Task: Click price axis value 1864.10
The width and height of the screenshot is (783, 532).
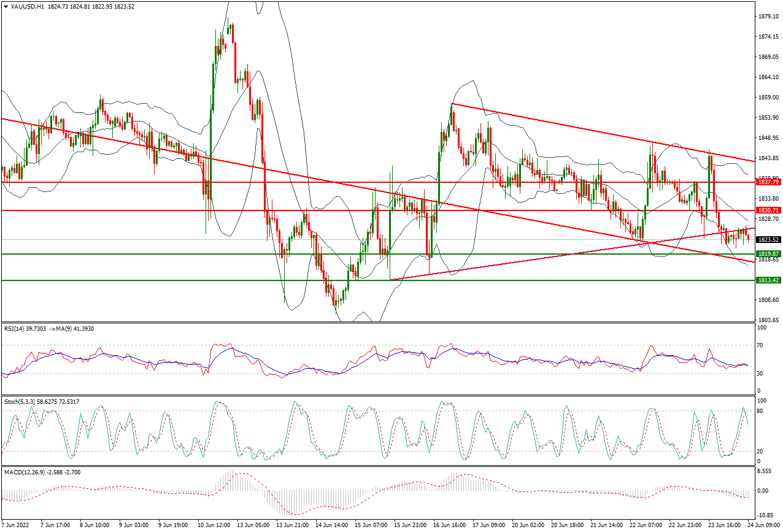Action: click(x=768, y=77)
